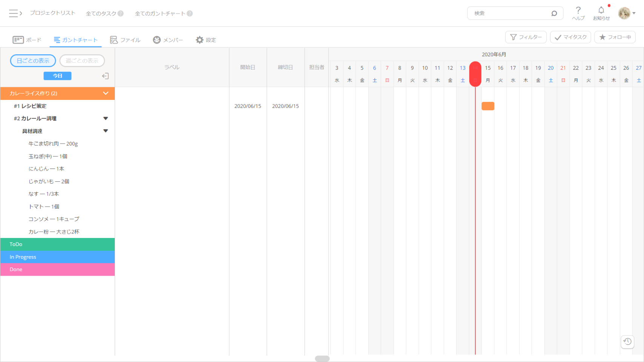Click the ラベル column header
The height and width of the screenshot is (362, 644).
[x=172, y=67]
